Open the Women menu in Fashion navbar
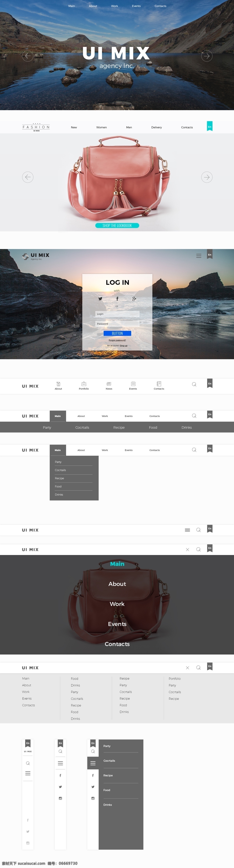The height and width of the screenshot is (868, 234). point(102,127)
